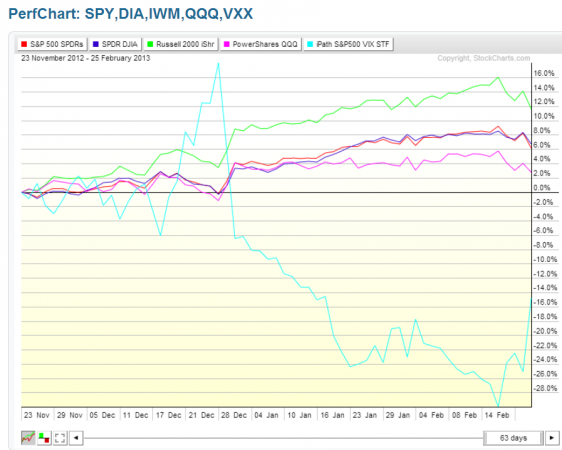Click the 04 Jan date axis label
Viewport: 562px width, 450px height.
pyautogui.click(x=266, y=415)
